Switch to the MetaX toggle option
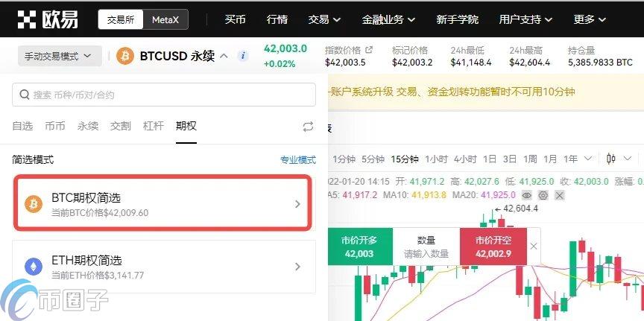 [x=165, y=19]
